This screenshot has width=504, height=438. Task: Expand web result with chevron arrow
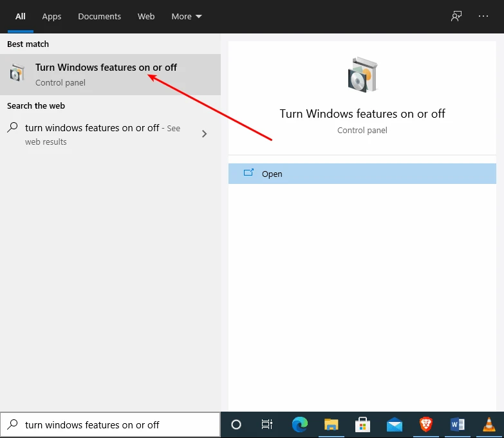[205, 134]
